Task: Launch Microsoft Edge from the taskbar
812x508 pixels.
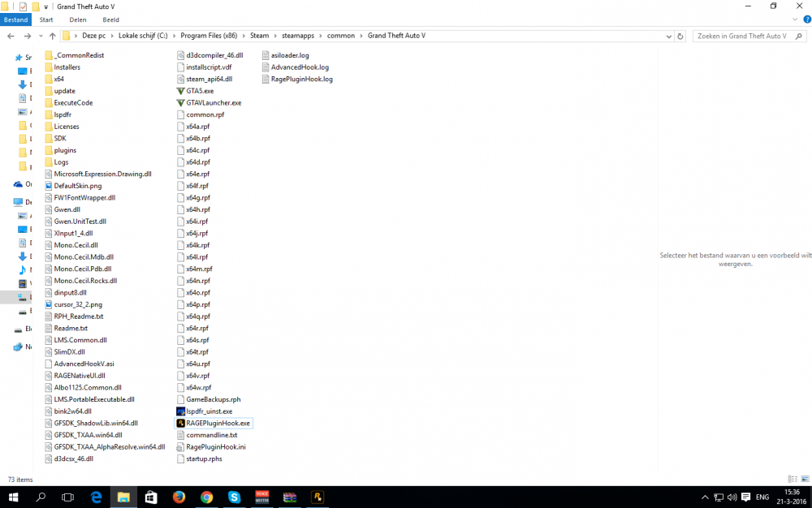Action: pos(96,497)
